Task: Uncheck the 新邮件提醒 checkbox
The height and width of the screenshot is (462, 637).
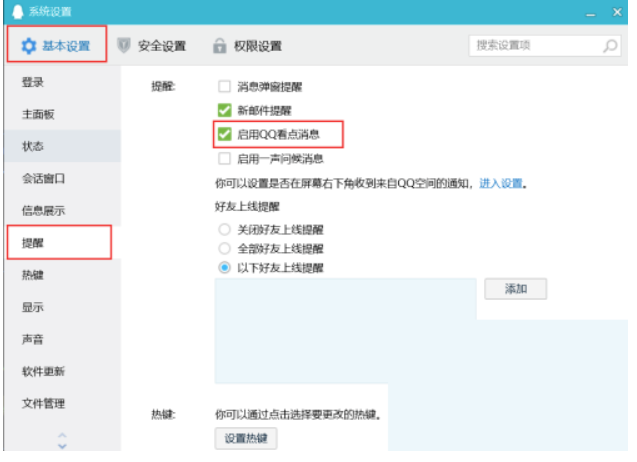Action: coord(224,110)
